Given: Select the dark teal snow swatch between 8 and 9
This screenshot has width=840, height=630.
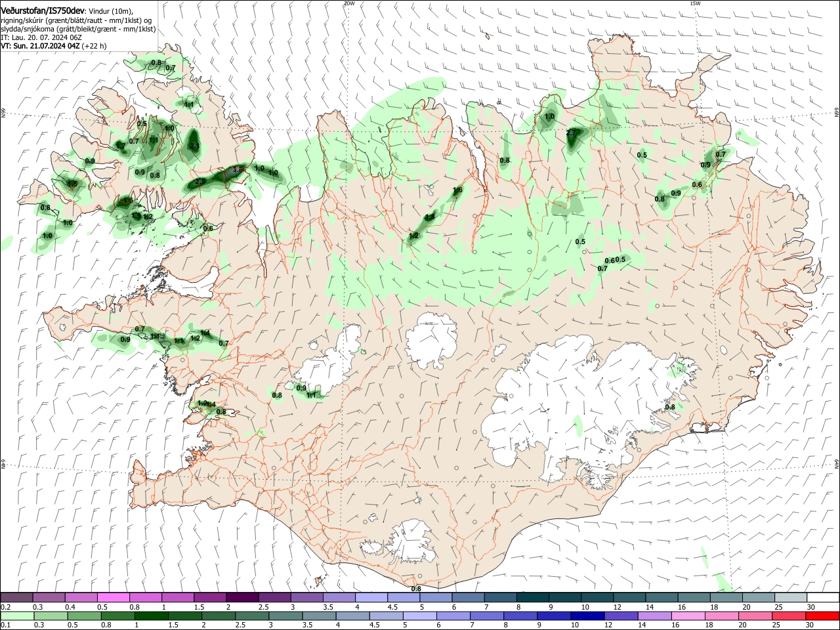Looking at the screenshot, I should point(532,597).
